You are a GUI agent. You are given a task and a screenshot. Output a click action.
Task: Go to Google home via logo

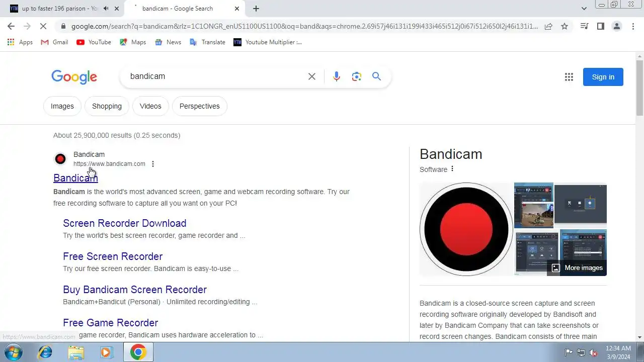pos(74,76)
